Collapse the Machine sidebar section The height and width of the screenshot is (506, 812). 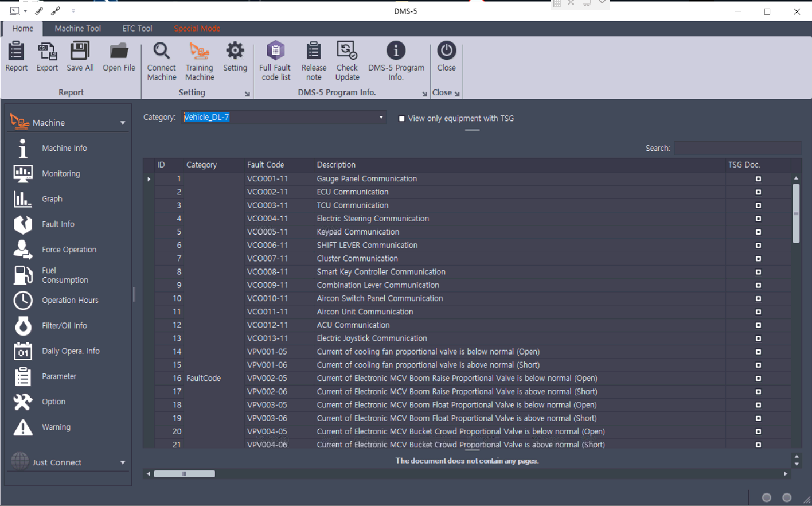pyautogui.click(x=123, y=123)
